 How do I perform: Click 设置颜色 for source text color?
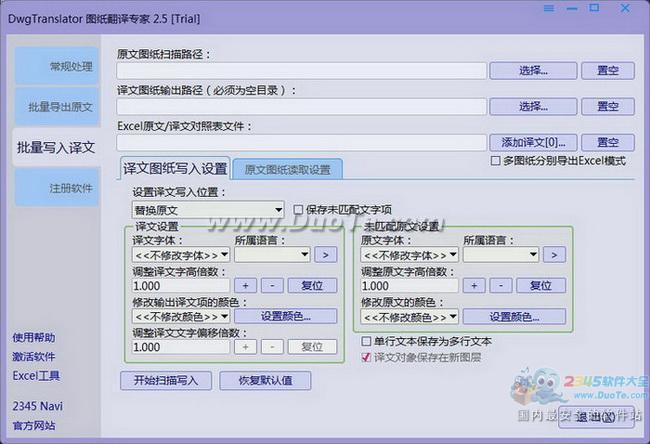point(514,317)
